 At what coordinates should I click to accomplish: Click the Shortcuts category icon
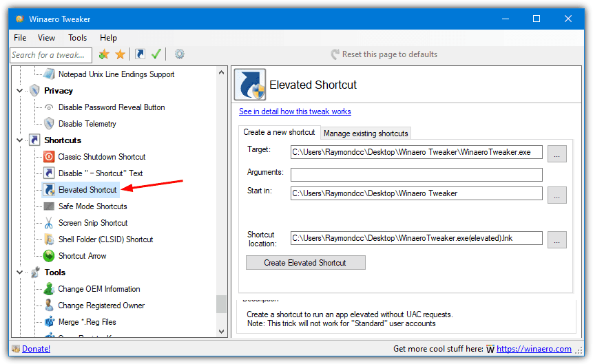pyautogui.click(x=35, y=140)
